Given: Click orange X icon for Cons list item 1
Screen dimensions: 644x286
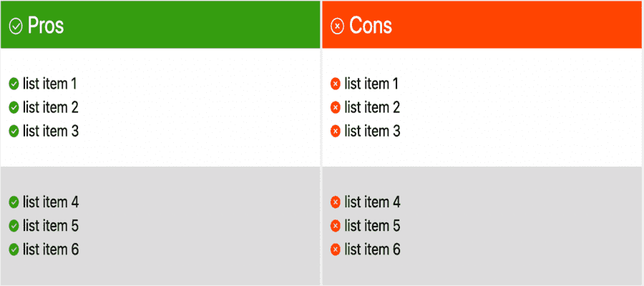Looking at the screenshot, I should [x=336, y=84].
